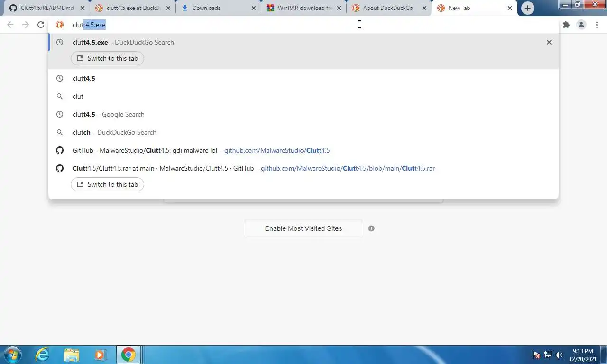Open the Windows Start menu
Viewport: 607px width, 364px height.
click(12, 355)
